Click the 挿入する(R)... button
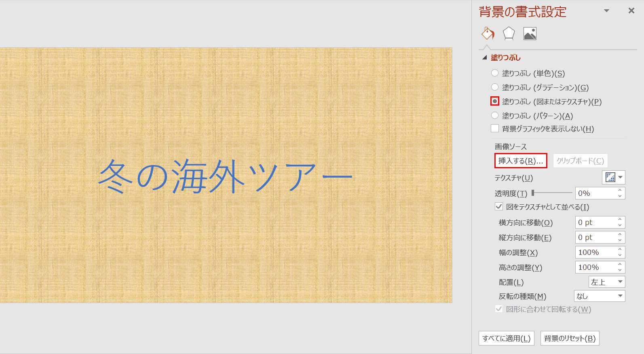The image size is (644, 354). [521, 161]
